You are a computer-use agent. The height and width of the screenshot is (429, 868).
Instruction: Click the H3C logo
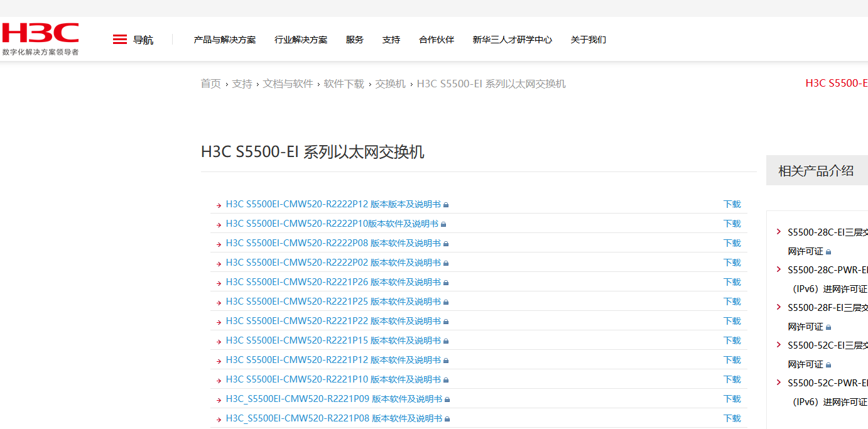tap(40, 39)
